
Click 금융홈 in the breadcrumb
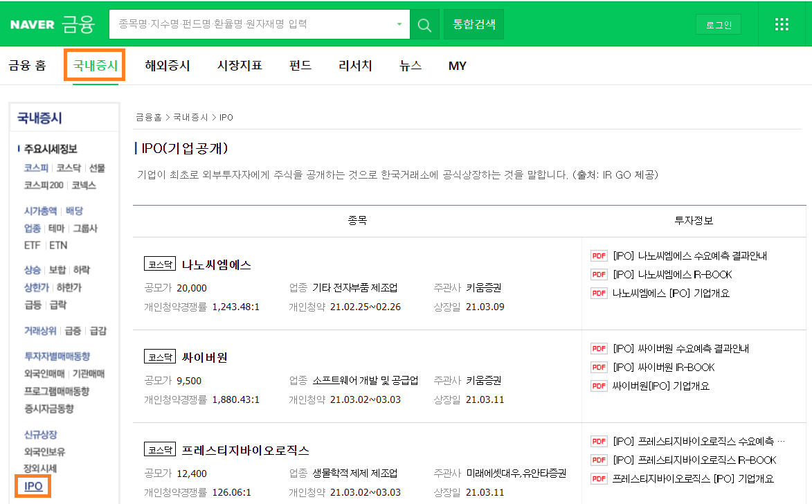(x=149, y=118)
